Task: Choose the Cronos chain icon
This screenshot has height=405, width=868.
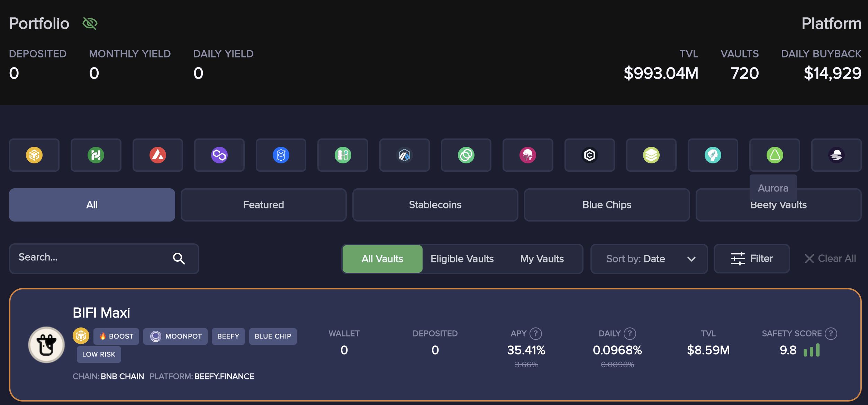Action: coord(589,155)
